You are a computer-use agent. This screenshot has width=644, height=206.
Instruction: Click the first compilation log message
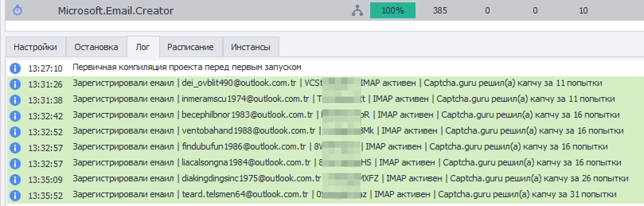tap(187, 67)
